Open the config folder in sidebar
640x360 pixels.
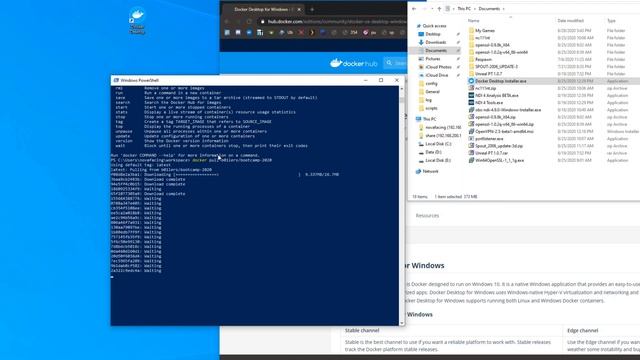pos(431,84)
